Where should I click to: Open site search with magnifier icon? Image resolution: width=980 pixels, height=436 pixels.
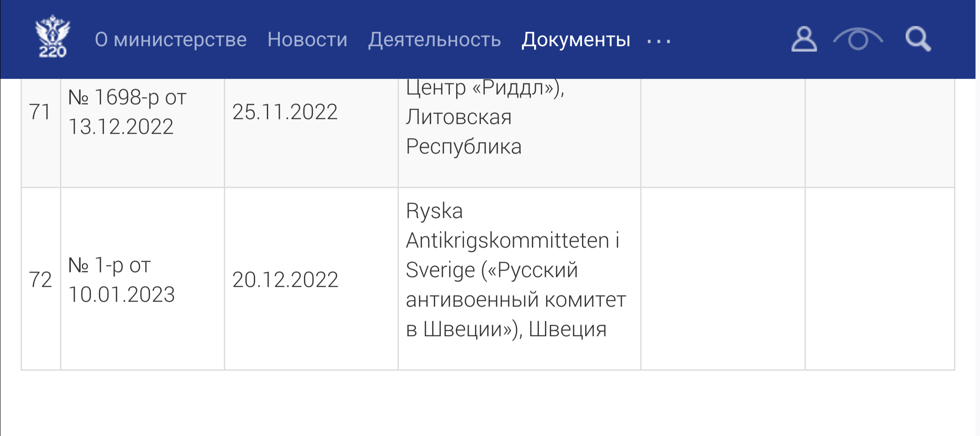918,39
